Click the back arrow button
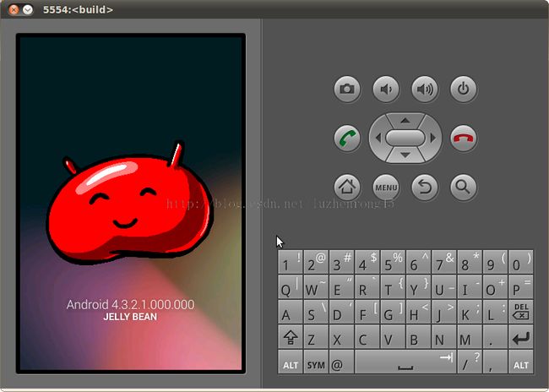Image resolution: width=549 pixels, height=392 pixels. tap(425, 188)
